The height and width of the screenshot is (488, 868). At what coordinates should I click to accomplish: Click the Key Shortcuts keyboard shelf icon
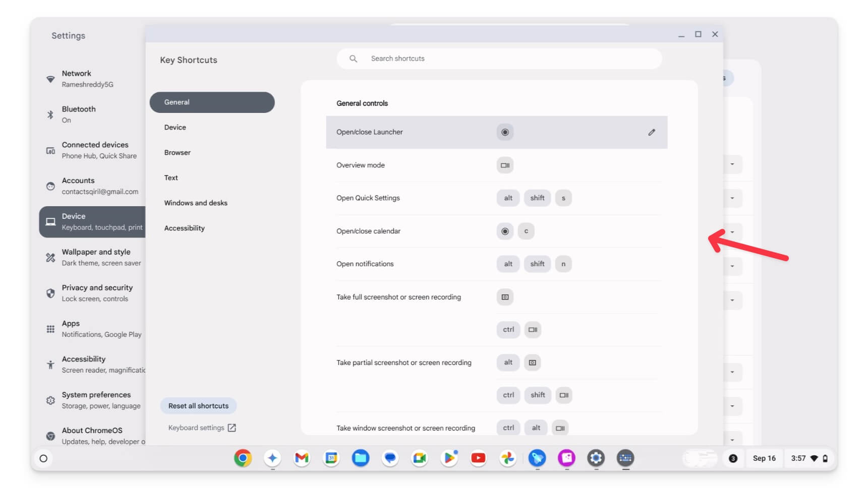(x=625, y=458)
